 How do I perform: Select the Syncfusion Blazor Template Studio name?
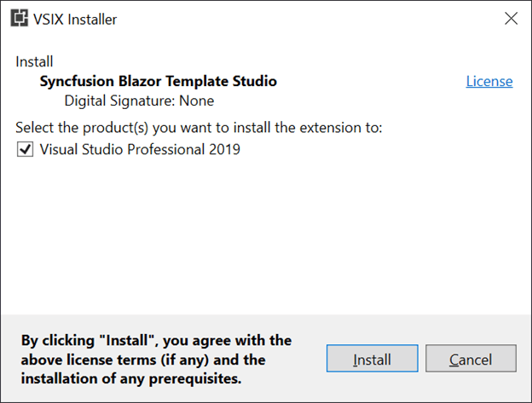159,82
